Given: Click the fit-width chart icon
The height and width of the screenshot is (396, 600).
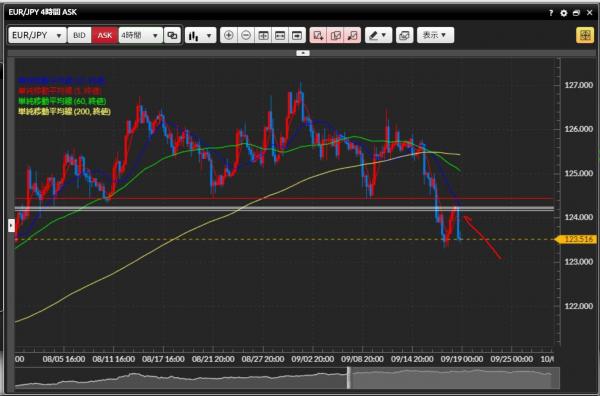Looking at the screenshot, I should click(280, 35).
